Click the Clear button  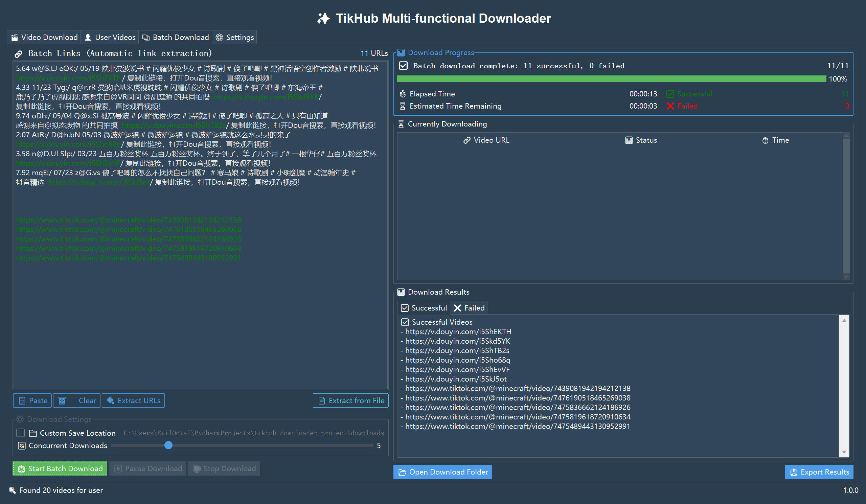coord(77,400)
